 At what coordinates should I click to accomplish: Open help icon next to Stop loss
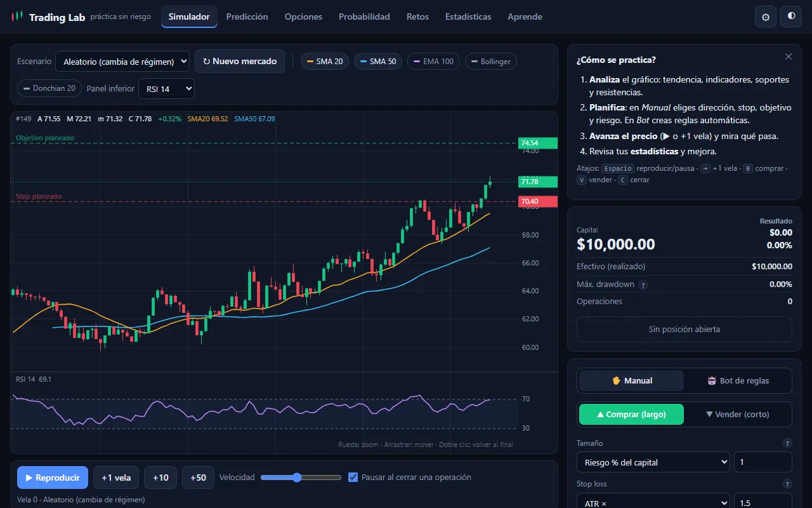(x=787, y=484)
